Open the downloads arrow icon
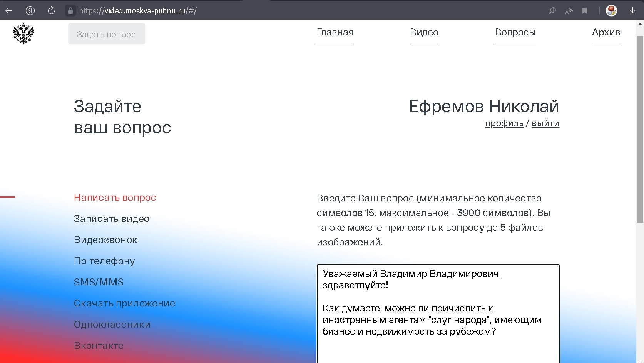 (x=632, y=11)
